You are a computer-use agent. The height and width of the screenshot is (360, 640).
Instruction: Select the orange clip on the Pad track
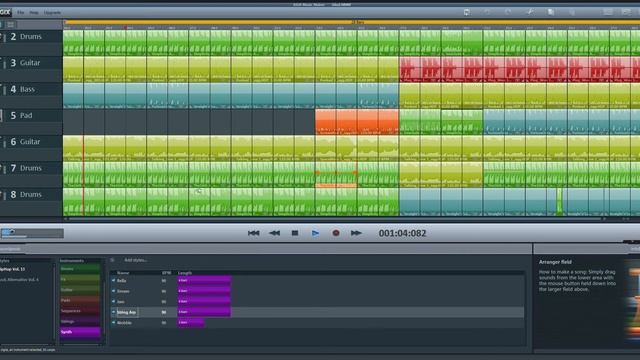point(357,122)
